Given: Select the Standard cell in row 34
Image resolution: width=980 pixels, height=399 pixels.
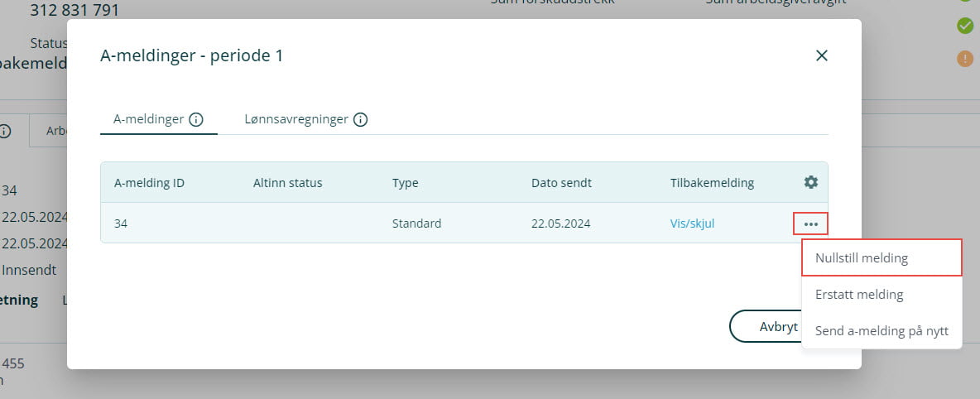Looking at the screenshot, I should [416, 224].
